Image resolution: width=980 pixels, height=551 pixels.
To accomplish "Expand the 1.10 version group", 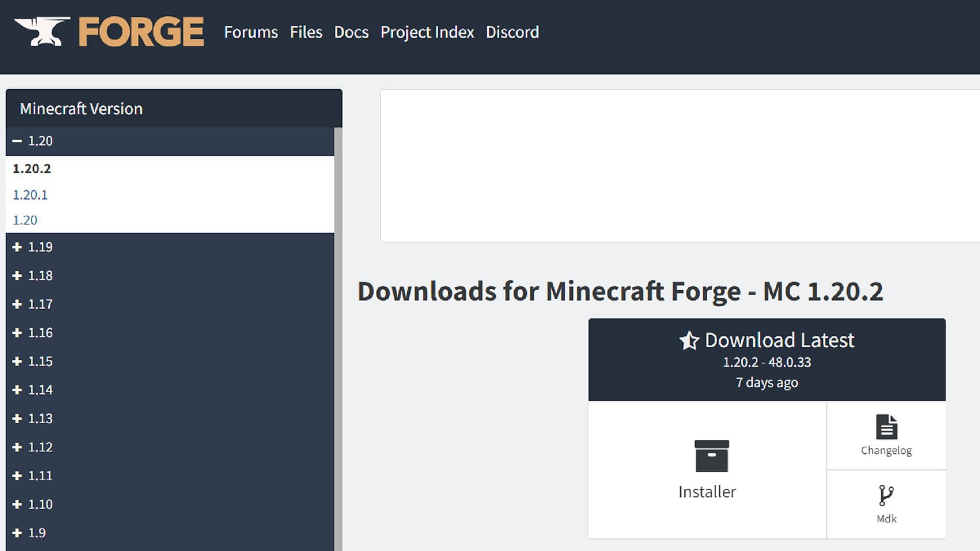I will [170, 505].
